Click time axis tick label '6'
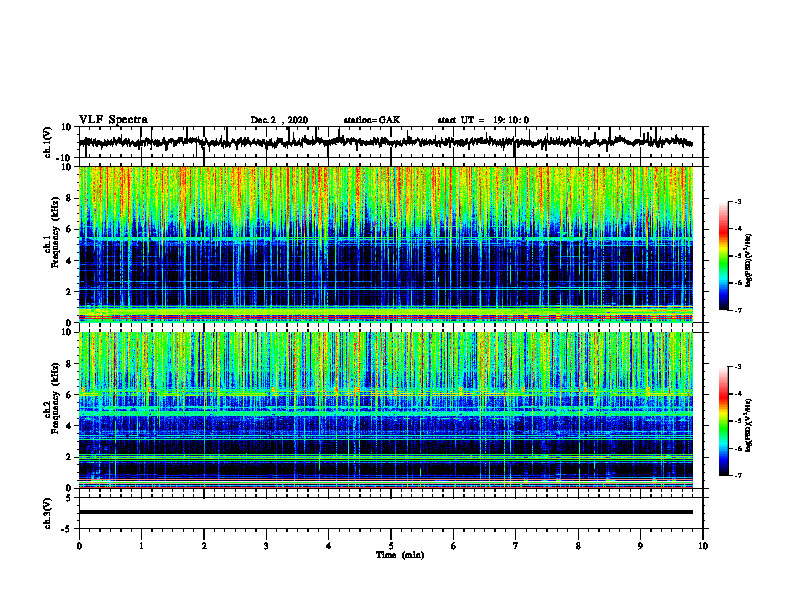Image resolution: width=792 pixels, height=612 pixels. pyautogui.click(x=454, y=546)
